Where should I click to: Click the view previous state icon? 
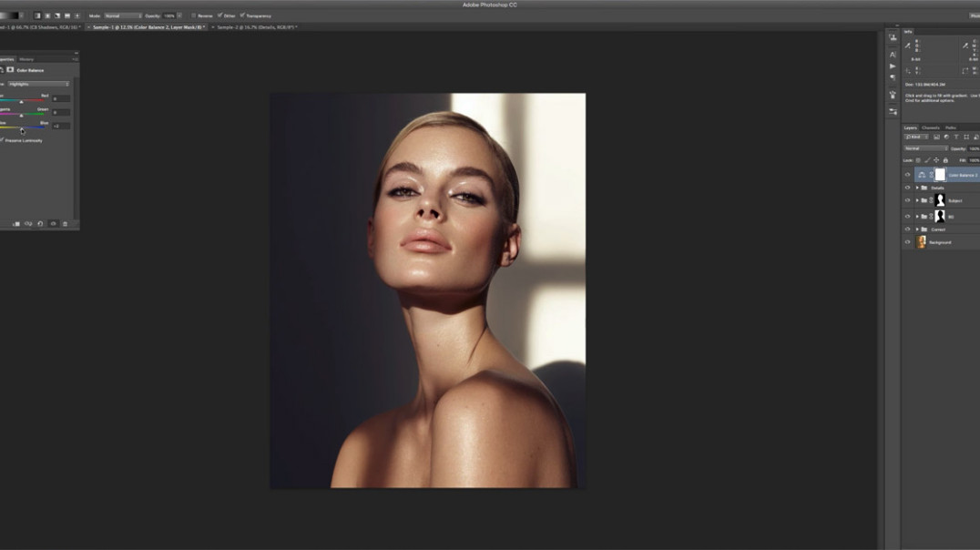[28, 224]
